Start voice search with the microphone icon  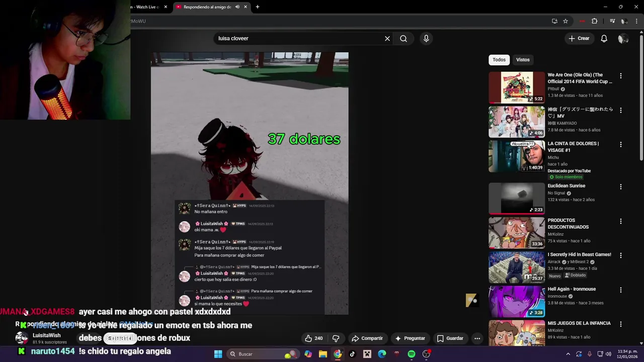(x=426, y=39)
